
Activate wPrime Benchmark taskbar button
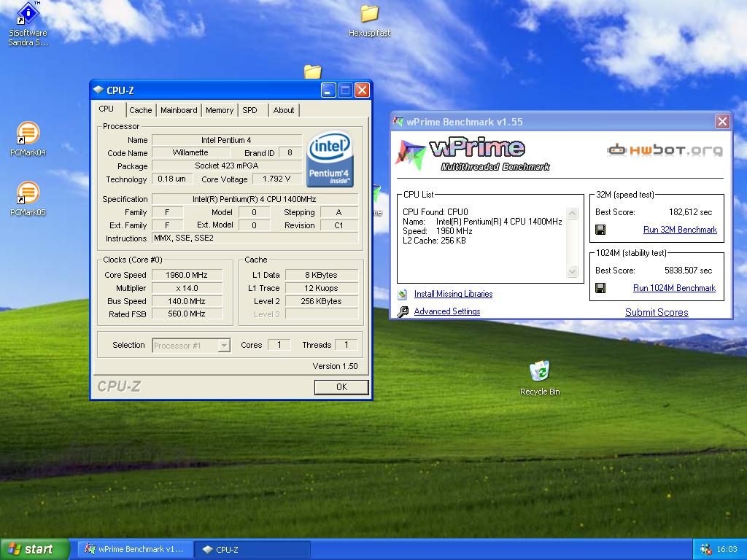coord(134,550)
